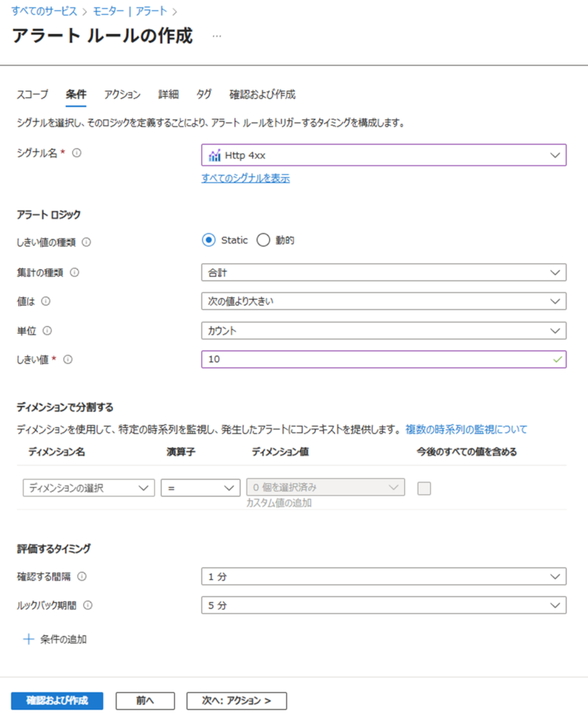Switch to the アクション tab
Viewport: 588px width, 718px height.
click(x=123, y=95)
